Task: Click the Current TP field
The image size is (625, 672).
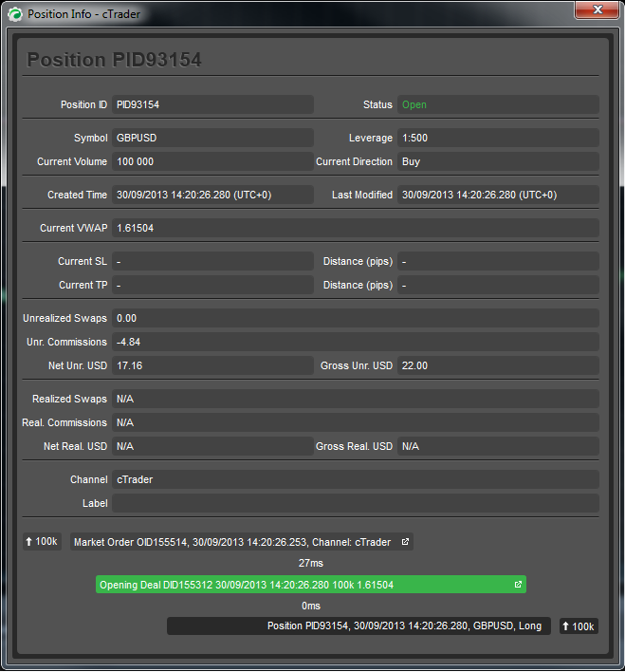Action: [x=212, y=285]
